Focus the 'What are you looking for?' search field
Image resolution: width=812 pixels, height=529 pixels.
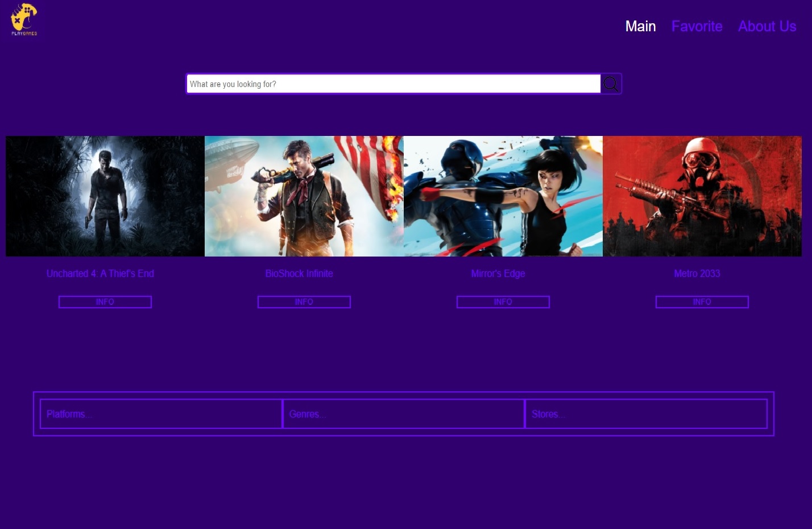click(x=393, y=84)
